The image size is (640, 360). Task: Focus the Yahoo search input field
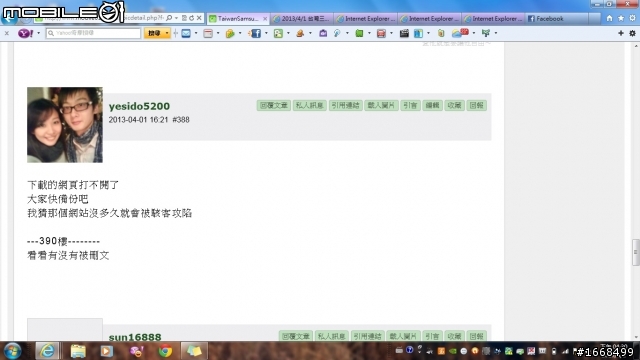point(93,33)
